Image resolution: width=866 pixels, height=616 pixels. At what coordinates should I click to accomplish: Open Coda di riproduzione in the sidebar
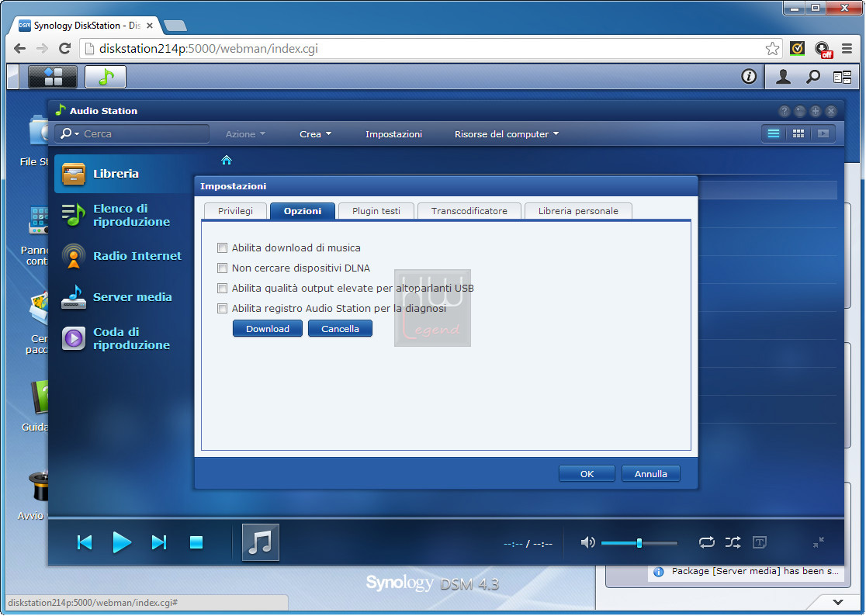pos(123,338)
